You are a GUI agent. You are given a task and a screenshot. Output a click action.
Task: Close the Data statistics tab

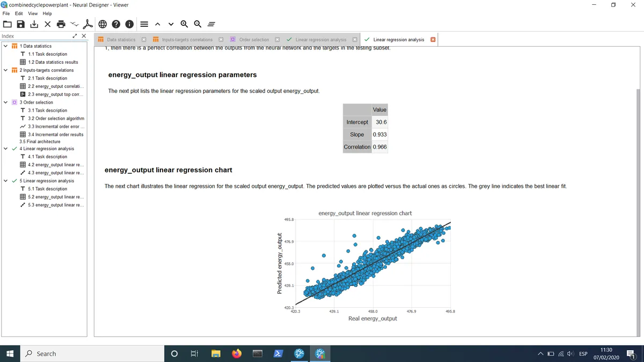pos(144,40)
